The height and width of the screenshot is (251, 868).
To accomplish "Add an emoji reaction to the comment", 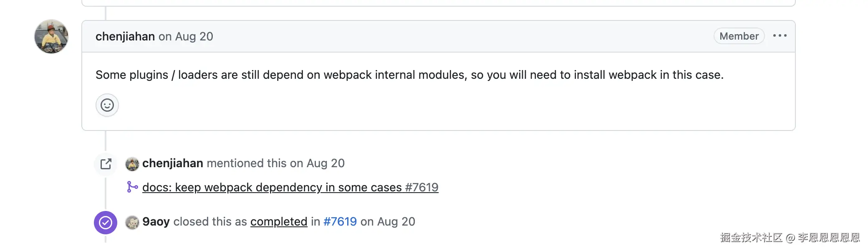I will pos(107,105).
